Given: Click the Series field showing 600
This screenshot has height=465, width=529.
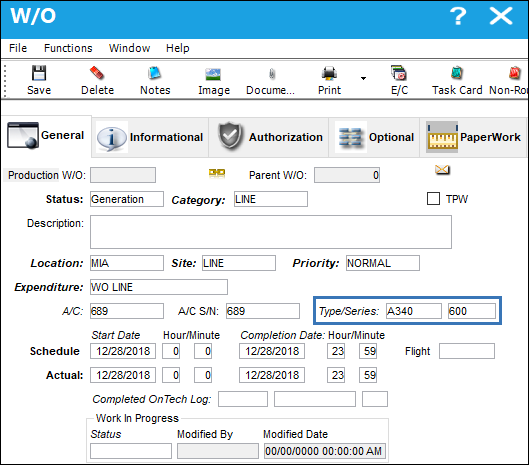Looking at the screenshot, I should tap(472, 311).
